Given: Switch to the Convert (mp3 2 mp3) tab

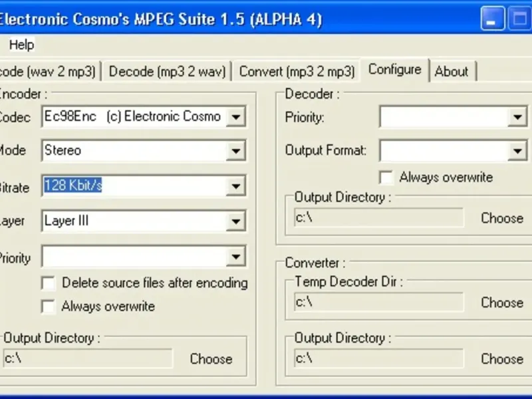Looking at the screenshot, I should tap(297, 71).
